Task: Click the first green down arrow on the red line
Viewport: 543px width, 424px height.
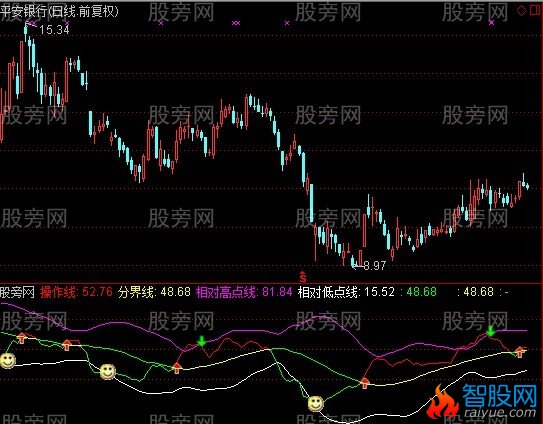Action: point(202,341)
